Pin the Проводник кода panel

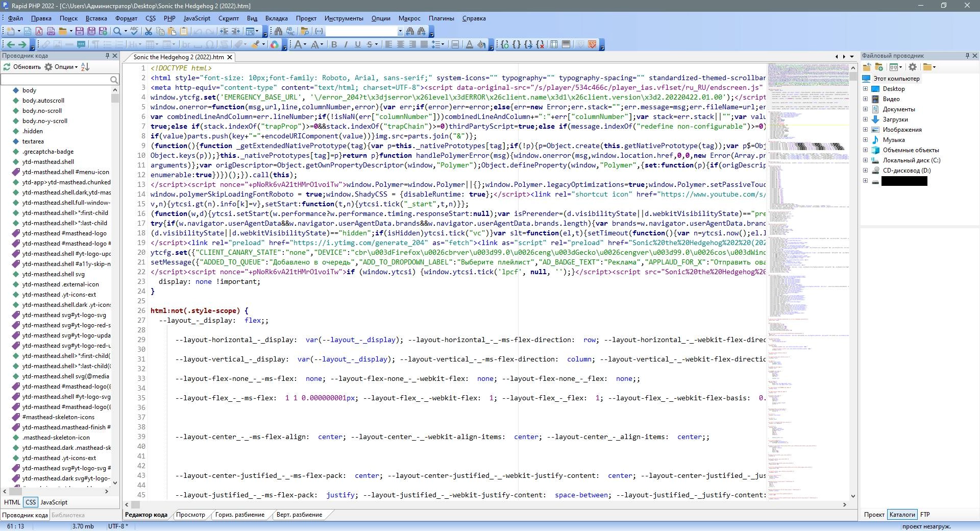(x=107, y=56)
